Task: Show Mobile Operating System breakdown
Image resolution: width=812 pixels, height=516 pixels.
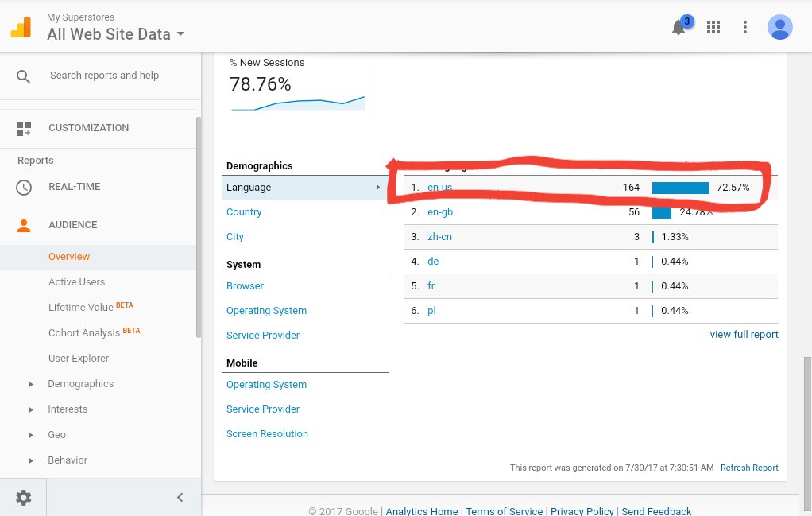Action: coord(266,385)
